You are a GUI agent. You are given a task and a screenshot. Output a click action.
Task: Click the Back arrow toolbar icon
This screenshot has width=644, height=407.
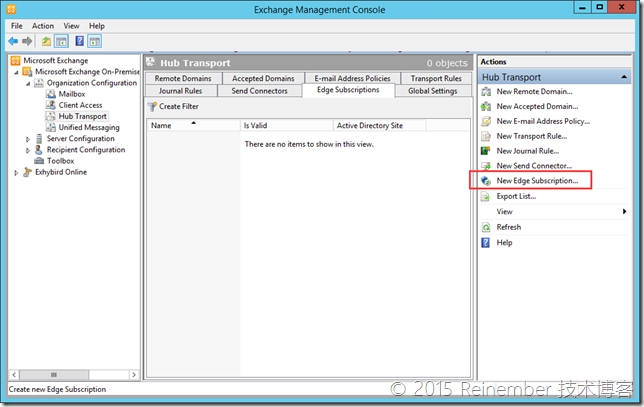pyautogui.click(x=13, y=41)
